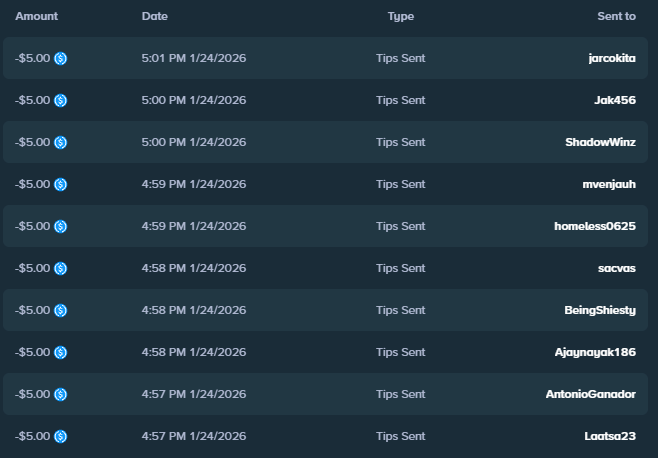Click the coin icon in the BeingShiesty row

(60, 310)
